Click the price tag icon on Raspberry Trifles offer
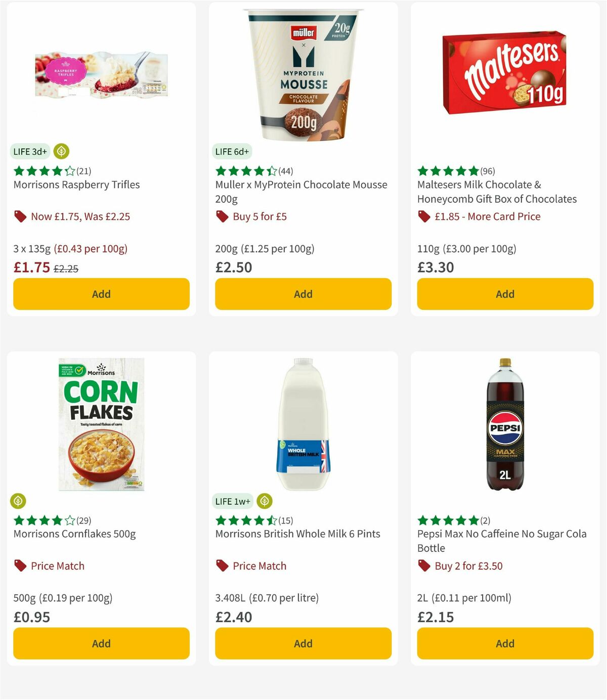The width and height of the screenshot is (607, 700). [20, 216]
